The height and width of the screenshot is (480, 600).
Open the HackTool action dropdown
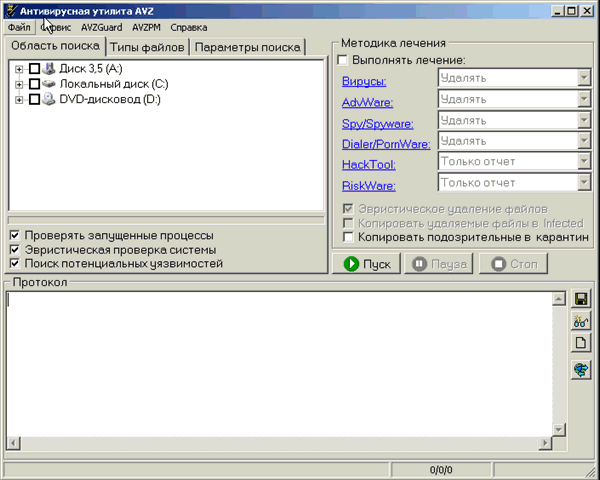point(584,162)
